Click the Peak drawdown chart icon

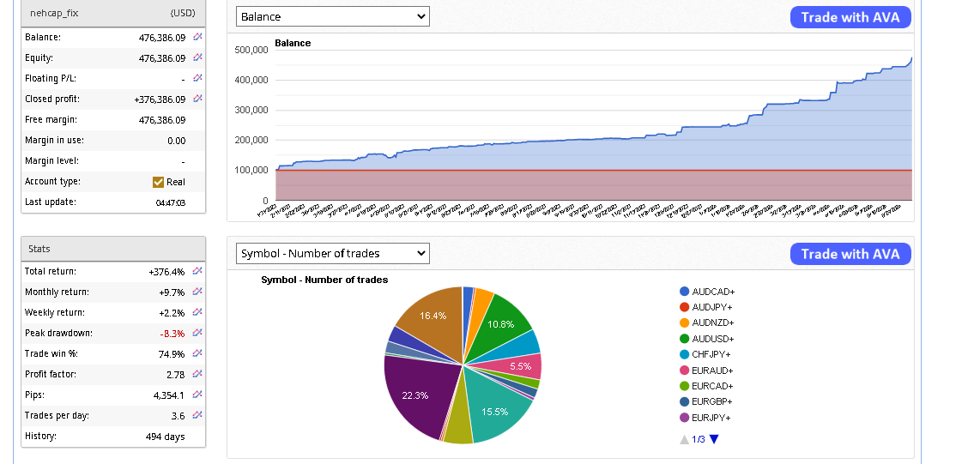point(197,333)
